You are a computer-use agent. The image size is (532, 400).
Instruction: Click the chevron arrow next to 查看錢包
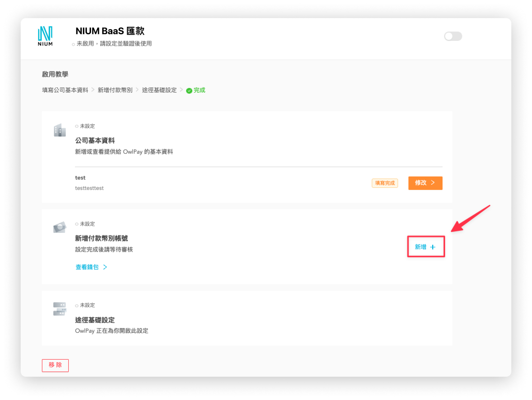point(105,267)
